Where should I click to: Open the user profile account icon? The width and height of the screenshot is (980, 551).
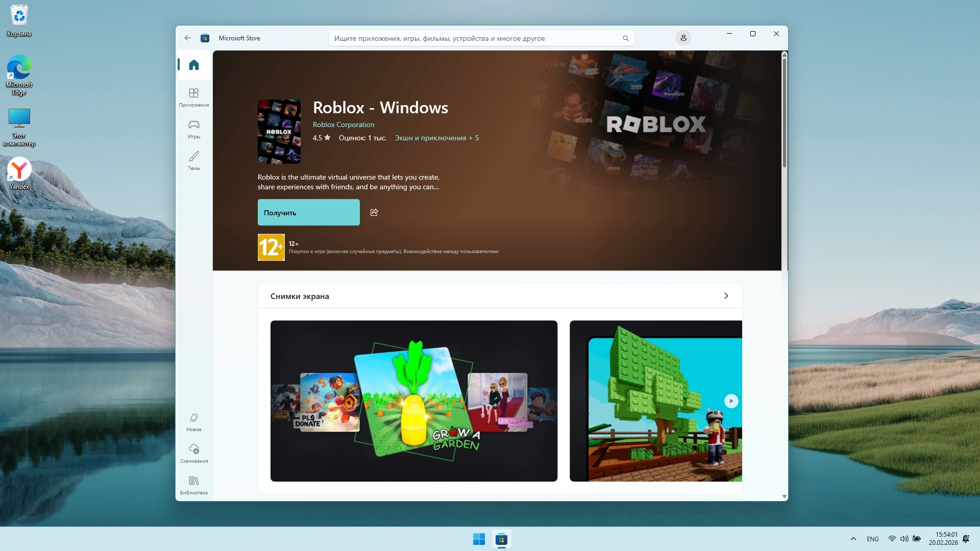tap(683, 38)
